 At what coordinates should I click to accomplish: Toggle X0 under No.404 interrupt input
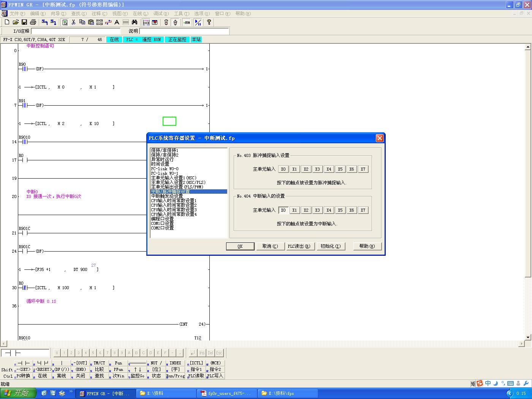(x=283, y=210)
